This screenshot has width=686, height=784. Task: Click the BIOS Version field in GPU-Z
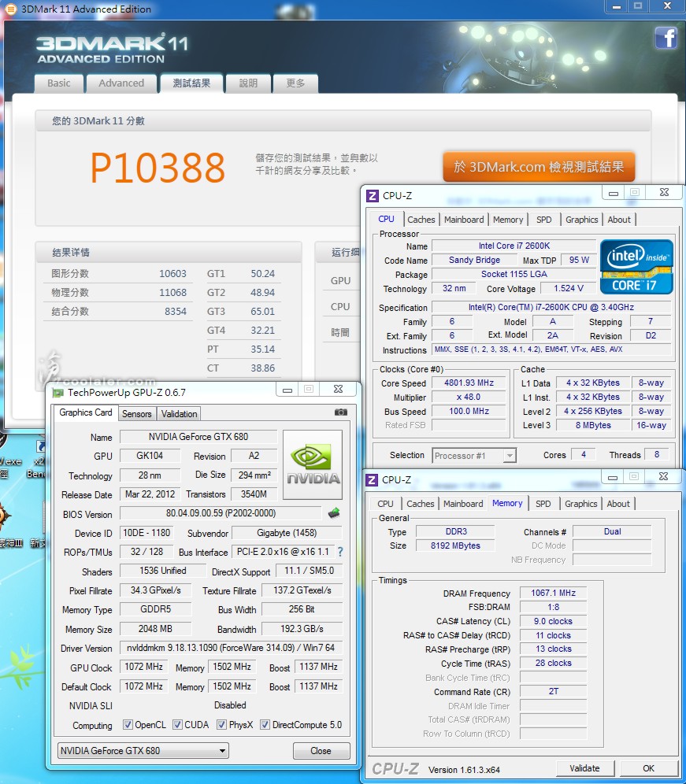[x=221, y=513]
